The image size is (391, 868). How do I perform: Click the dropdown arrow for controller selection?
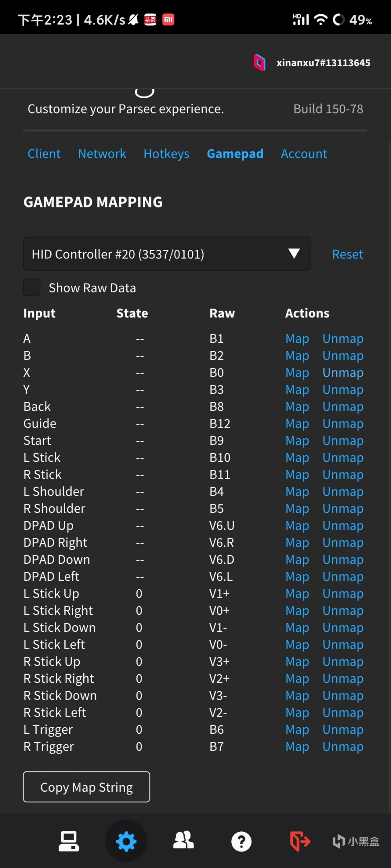pyautogui.click(x=294, y=254)
